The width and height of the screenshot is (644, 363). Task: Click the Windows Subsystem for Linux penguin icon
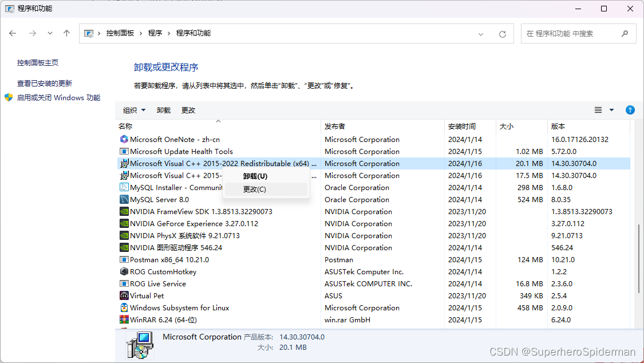pos(124,307)
